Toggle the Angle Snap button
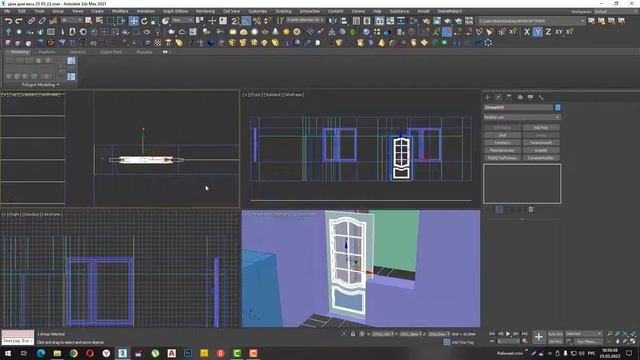This screenshot has width=640, height=360. [x=246, y=21]
